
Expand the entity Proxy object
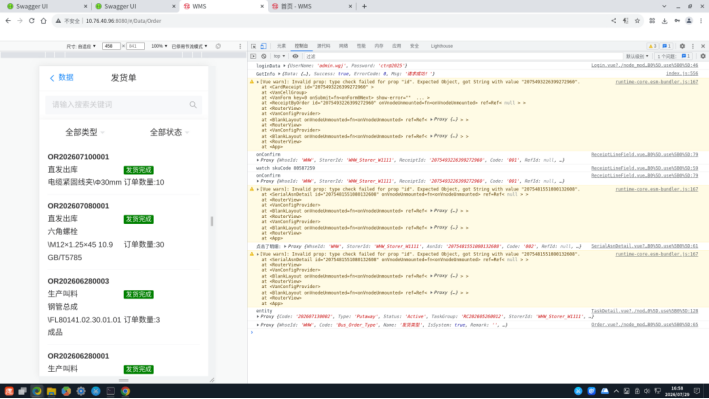(258, 316)
